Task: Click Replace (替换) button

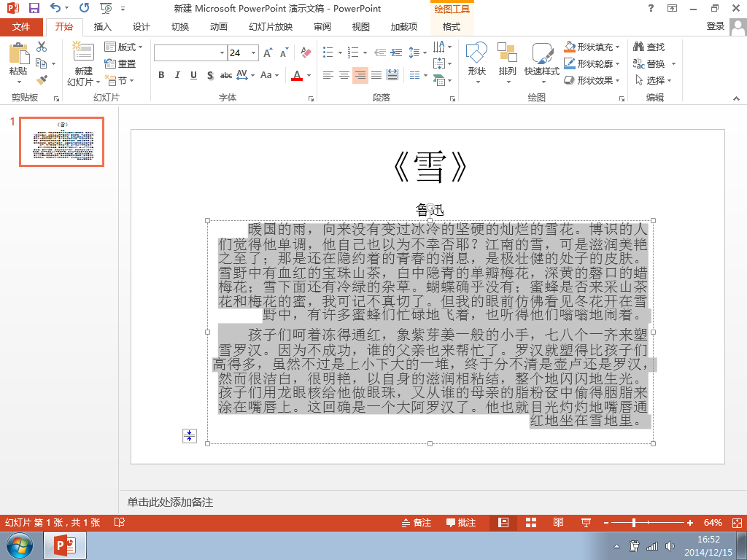Action: point(649,63)
